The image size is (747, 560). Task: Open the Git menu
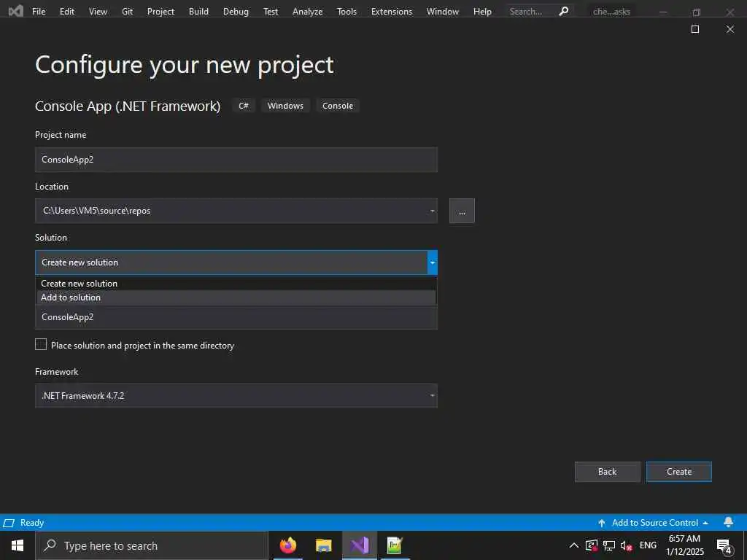[127, 12]
